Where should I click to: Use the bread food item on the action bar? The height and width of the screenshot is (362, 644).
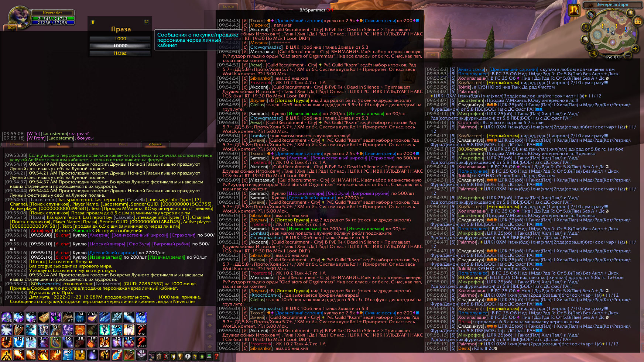(x=44, y=317)
